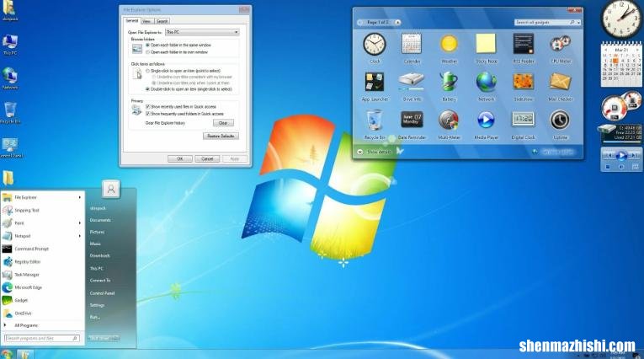Select 'Open each folder in the same window'
The height and width of the screenshot is (359, 644).
coord(148,45)
